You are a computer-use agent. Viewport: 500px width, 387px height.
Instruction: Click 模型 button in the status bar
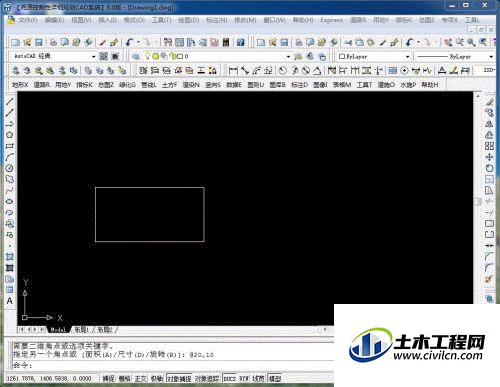275,378
